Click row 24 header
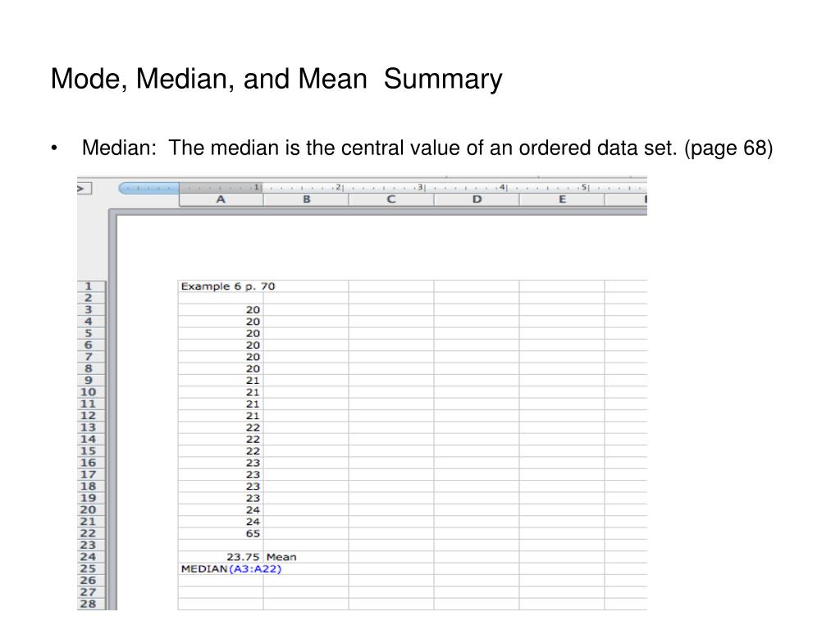 90,557
